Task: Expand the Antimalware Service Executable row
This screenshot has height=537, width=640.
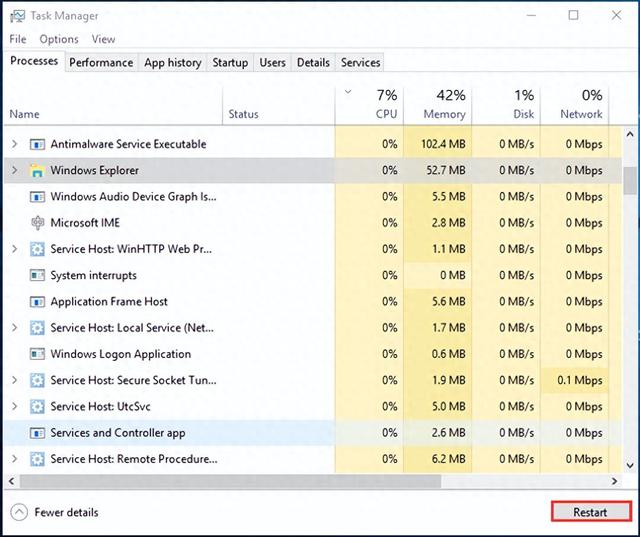Action: (x=14, y=144)
